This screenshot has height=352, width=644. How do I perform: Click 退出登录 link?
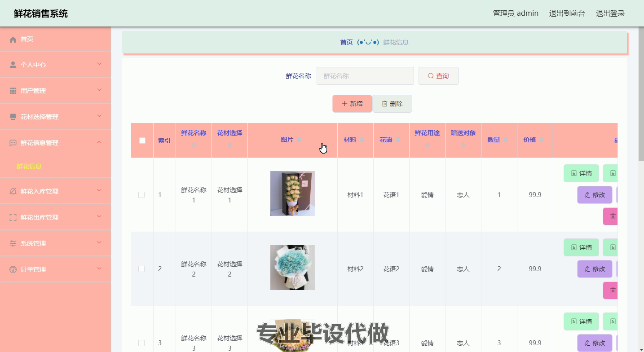coord(610,13)
